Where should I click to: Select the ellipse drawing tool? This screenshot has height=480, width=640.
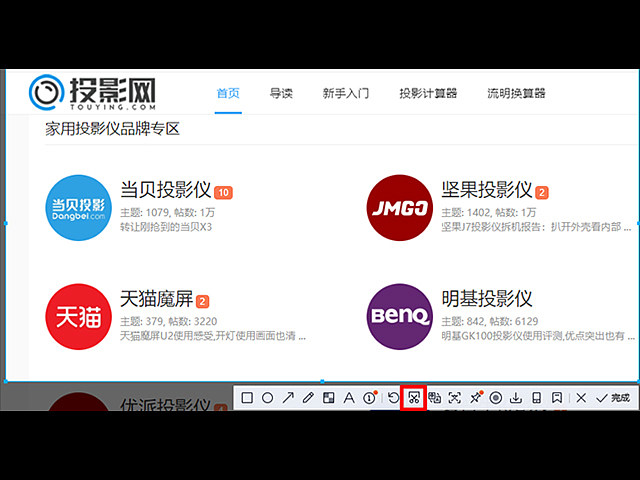267,398
